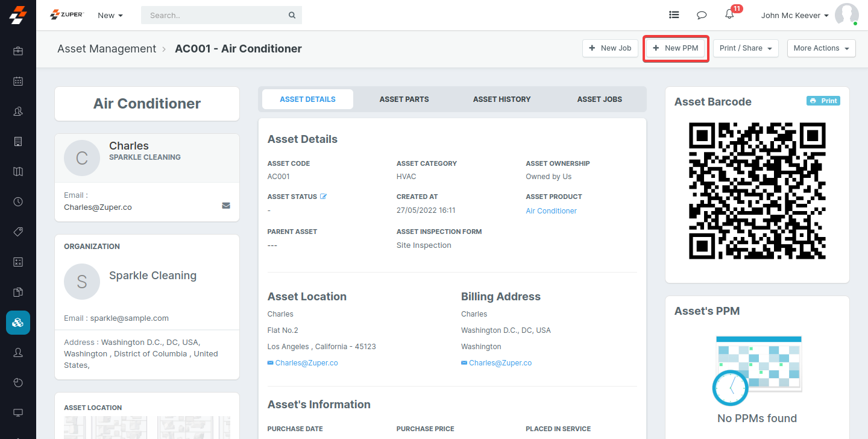This screenshot has height=439, width=868.
Task: Click envelope icon beside Charles email
Action: pos(226,206)
